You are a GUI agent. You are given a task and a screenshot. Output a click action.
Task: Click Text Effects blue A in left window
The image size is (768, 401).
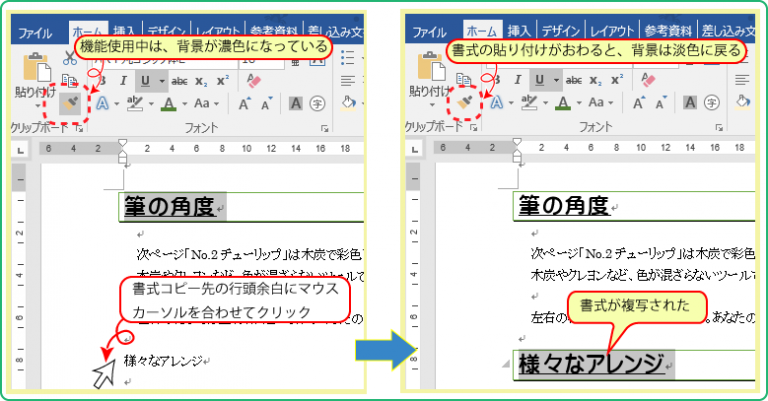coord(102,103)
